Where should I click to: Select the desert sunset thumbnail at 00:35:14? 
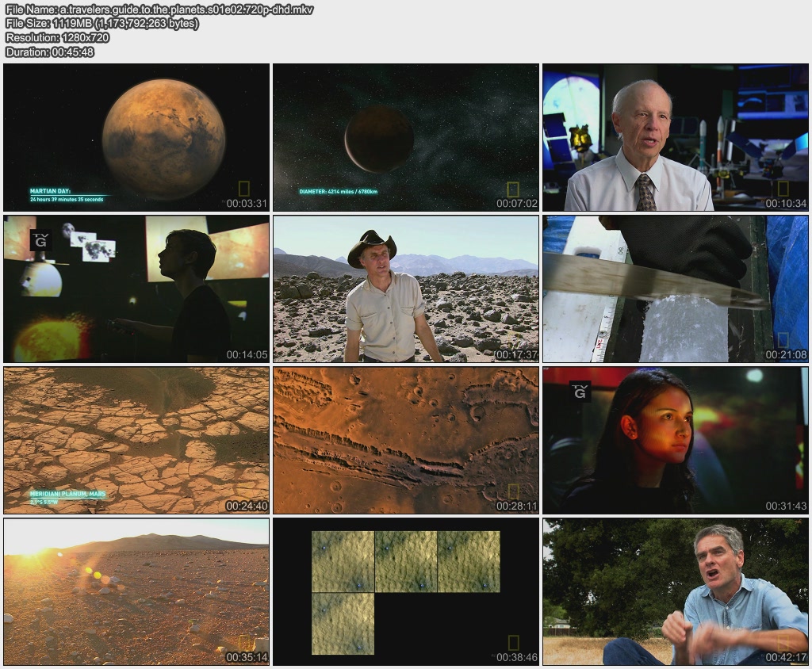(136, 591)
